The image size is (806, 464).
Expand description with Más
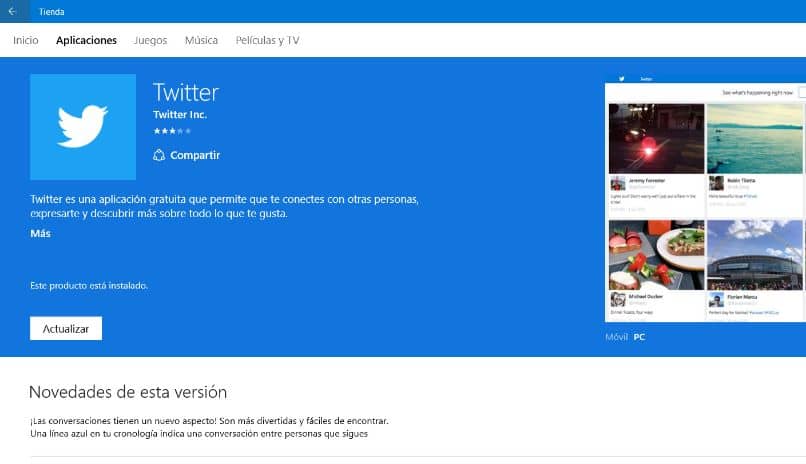(40, 233)
